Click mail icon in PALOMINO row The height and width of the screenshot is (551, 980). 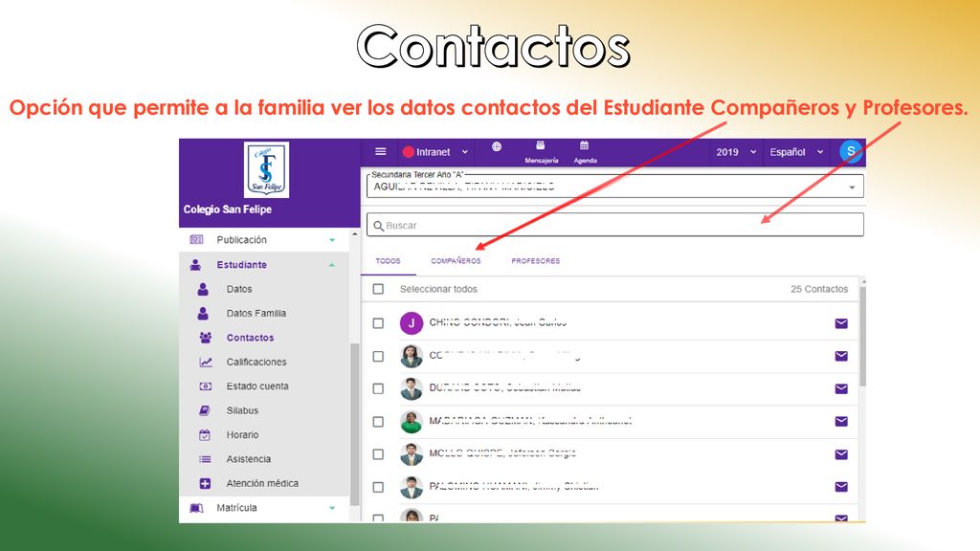[x=841, y=487]
